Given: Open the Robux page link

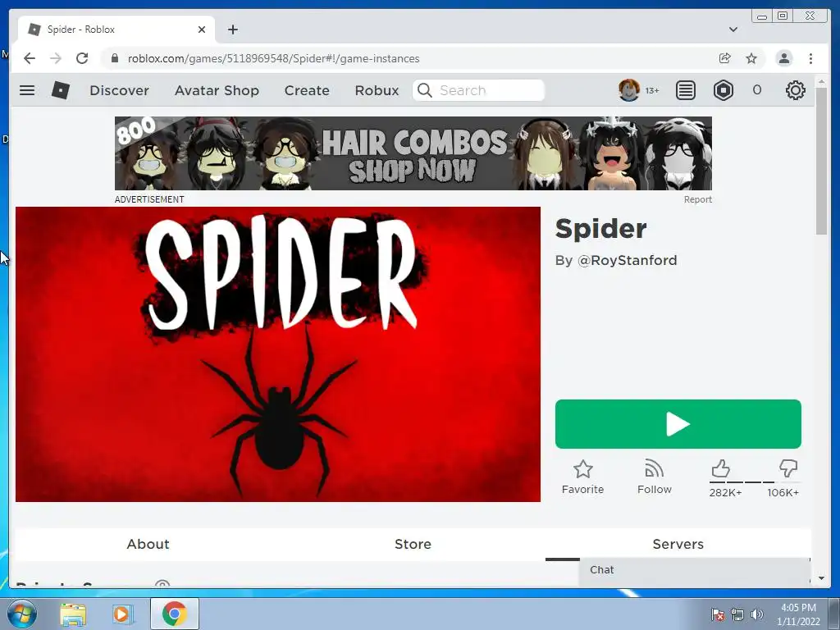Looking at the screenshot, I should tap(377, 90).
